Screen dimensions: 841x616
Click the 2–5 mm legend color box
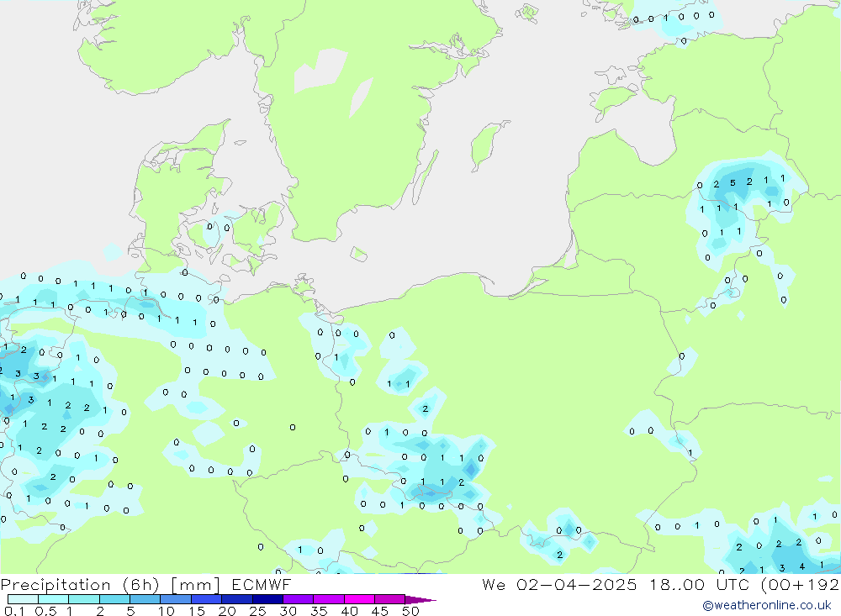pos(114,599)
